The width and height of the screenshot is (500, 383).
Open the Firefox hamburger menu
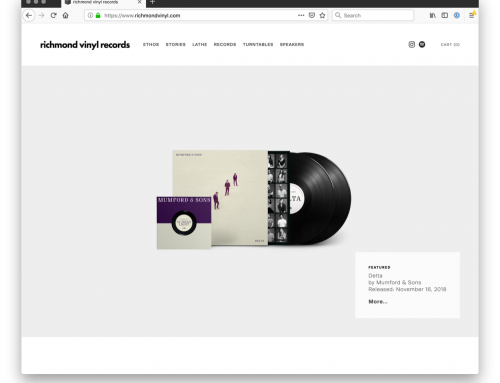[x=472, y=15]
